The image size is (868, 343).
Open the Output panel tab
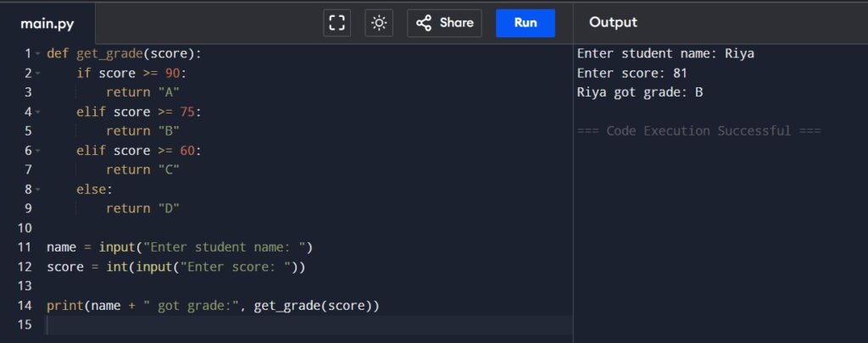(613, 22)
